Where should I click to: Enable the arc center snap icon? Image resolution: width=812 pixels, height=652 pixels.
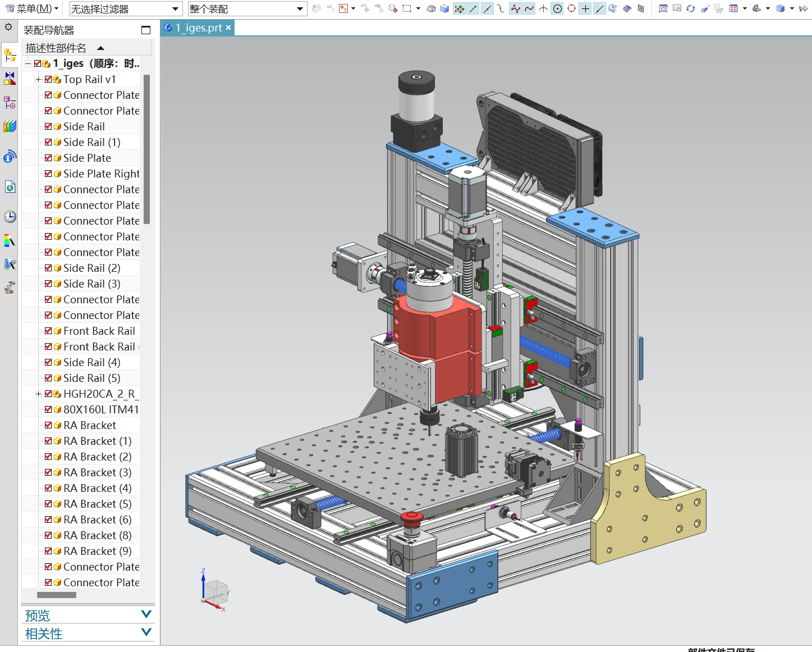[x=557, y=8]
